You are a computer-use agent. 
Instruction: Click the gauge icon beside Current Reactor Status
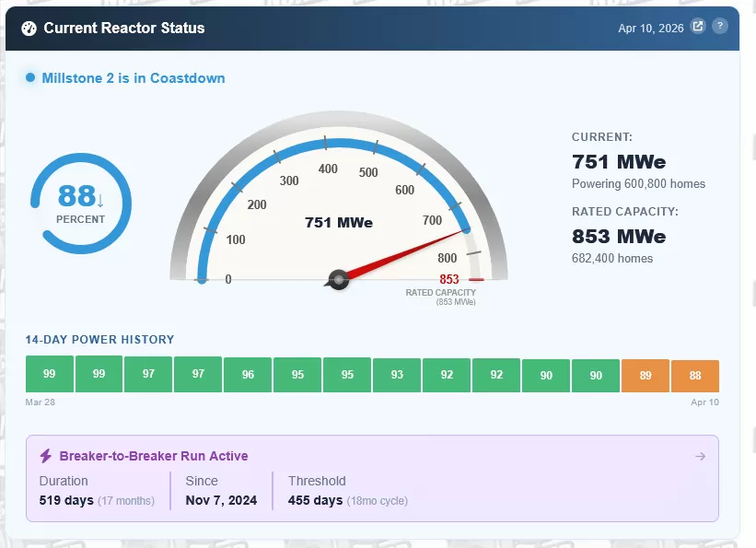point(29,29)
